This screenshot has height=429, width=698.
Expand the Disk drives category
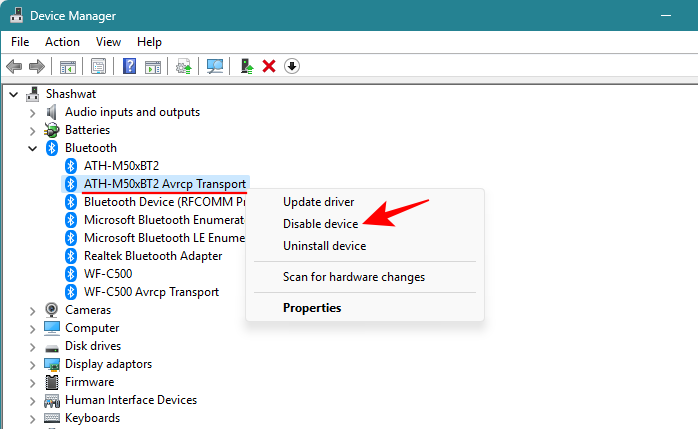[x=32, y=347]
